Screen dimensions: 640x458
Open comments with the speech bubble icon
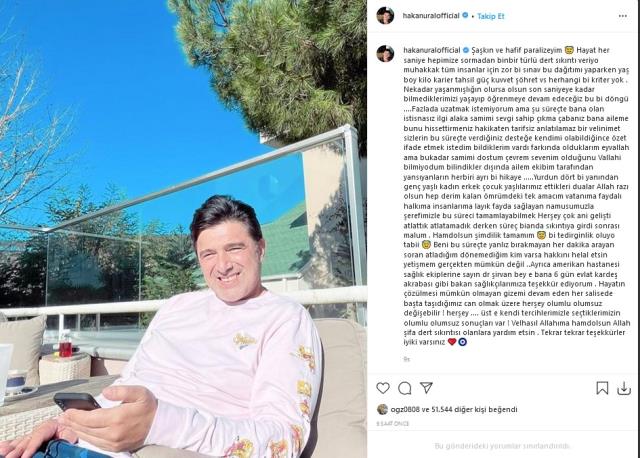coord(404,388)
